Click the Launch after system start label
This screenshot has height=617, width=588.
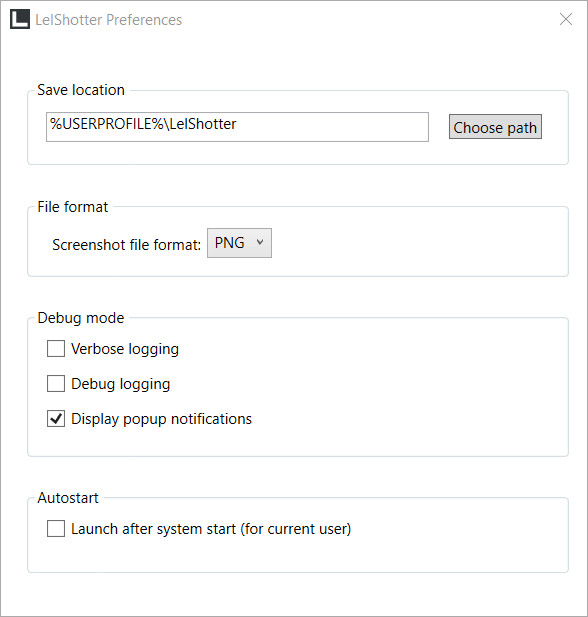click(211, 529)
